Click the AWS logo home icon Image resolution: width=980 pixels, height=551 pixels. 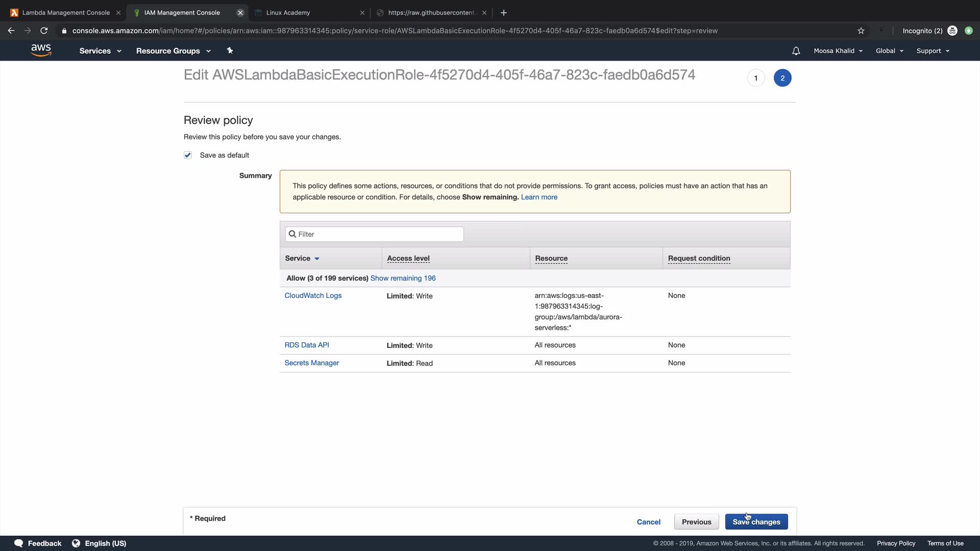tap(41, 51)
